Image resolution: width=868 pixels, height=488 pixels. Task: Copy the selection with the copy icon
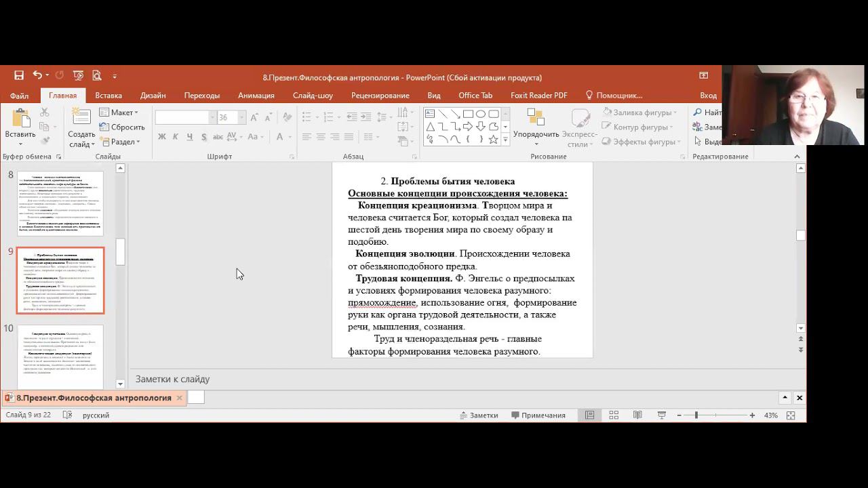click(45, 127)
